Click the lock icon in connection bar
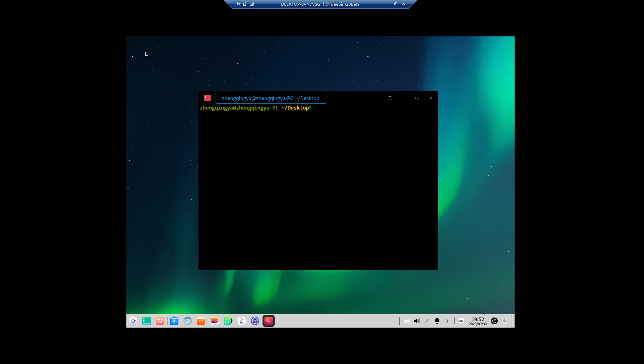Screen dimensions: 644x364 [x=245, y=4]
